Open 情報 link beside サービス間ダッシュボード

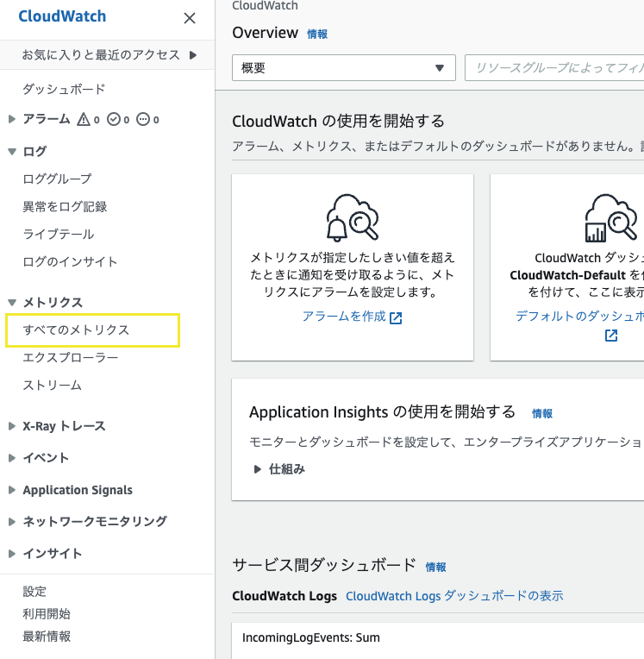coord(435,567)
